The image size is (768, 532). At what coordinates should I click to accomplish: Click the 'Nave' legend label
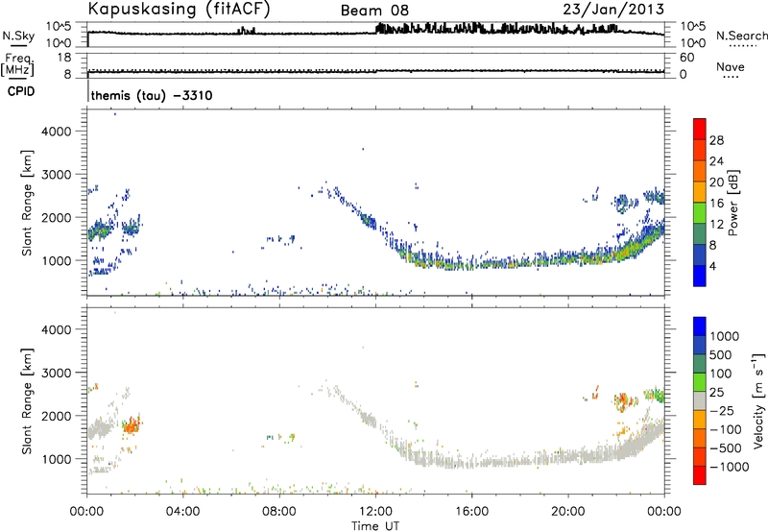[731, 66]
